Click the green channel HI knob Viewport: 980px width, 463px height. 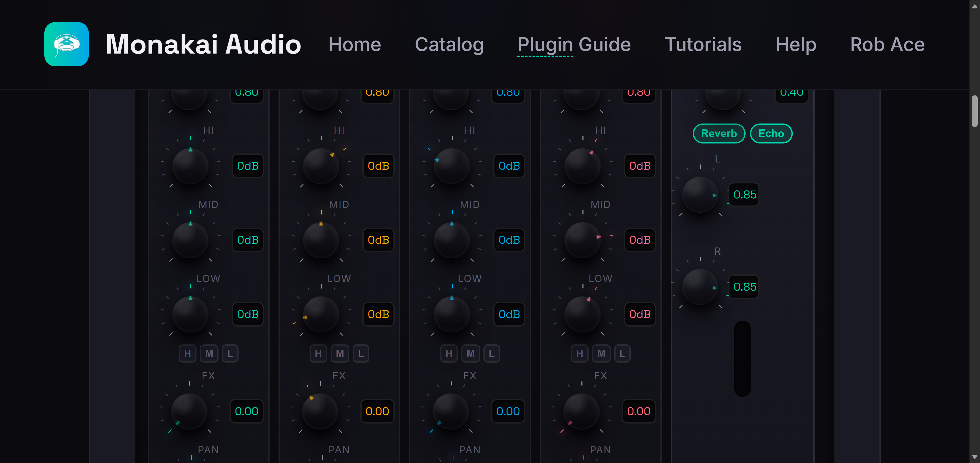190,166
